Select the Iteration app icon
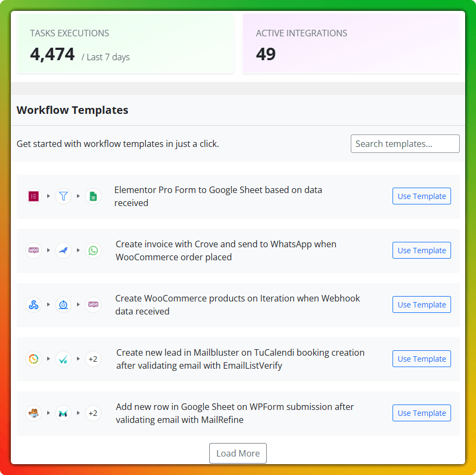476x475 pixels. click(63, 305)
